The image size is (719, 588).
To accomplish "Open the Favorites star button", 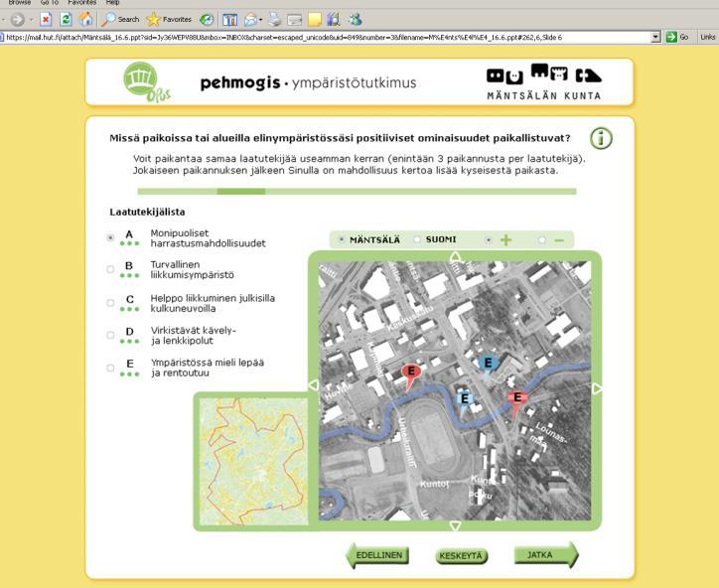I will click(169, 19).
